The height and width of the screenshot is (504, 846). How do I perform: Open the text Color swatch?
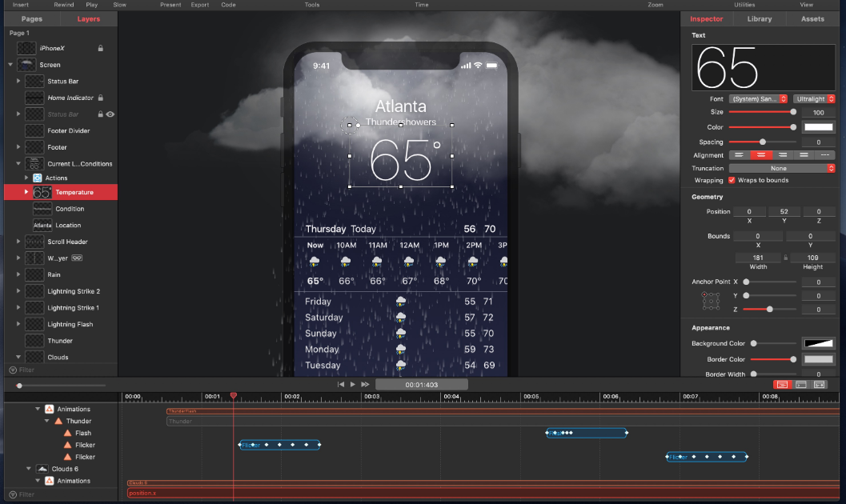pos(819,127)
